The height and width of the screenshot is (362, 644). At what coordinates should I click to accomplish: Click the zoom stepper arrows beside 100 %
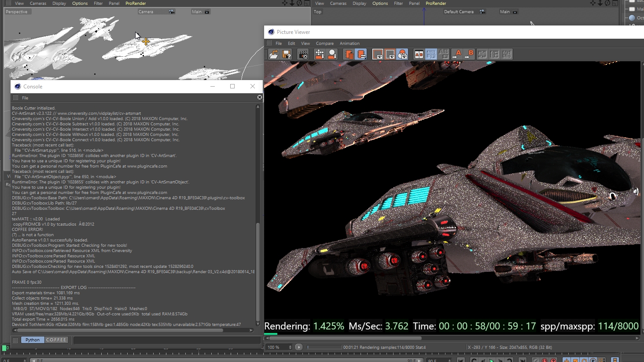290,347
